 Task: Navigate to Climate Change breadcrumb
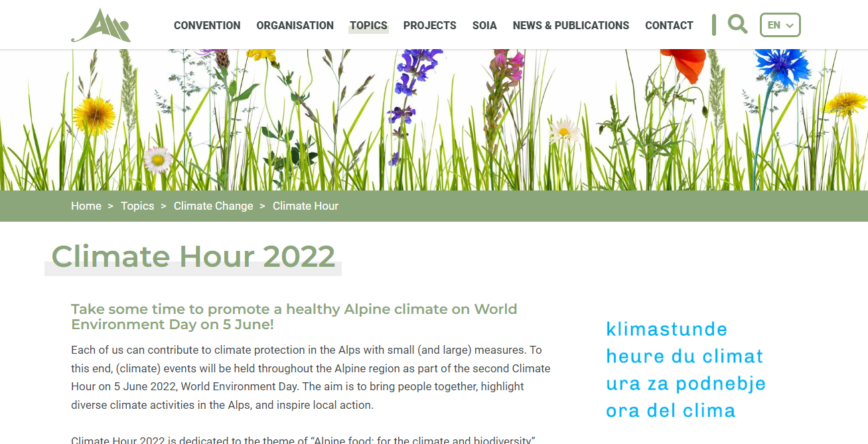click(213, 206)
